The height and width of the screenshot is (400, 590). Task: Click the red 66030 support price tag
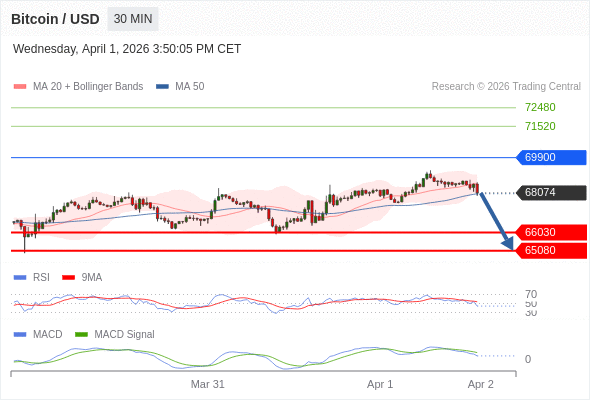551,232
